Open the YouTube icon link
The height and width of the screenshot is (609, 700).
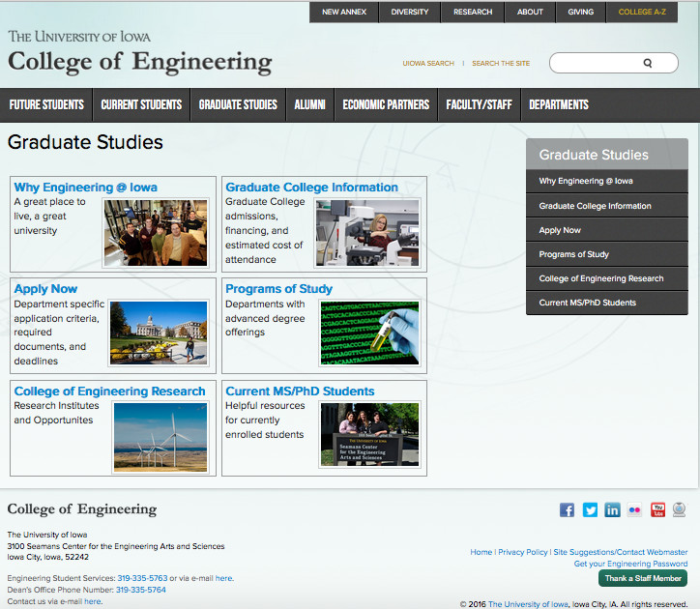(x=657, y=509)
